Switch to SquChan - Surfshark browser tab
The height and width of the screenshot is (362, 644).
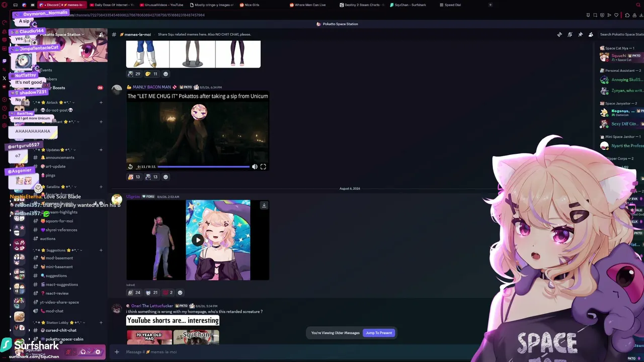coord(408,5)
